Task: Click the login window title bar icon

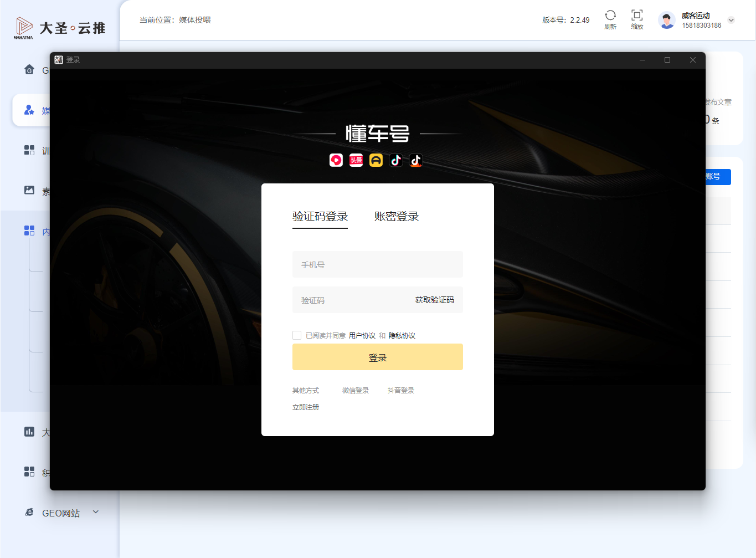Action: click(59, 60)
